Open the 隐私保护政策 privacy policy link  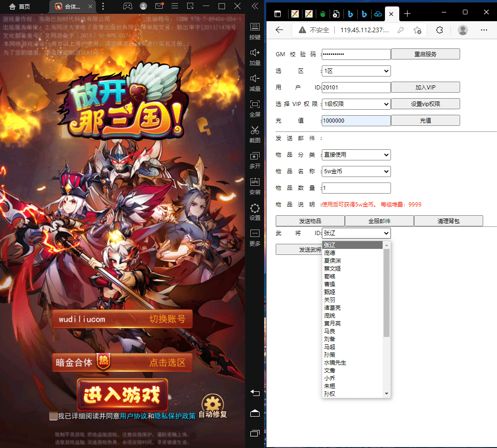tap(175, 416)
